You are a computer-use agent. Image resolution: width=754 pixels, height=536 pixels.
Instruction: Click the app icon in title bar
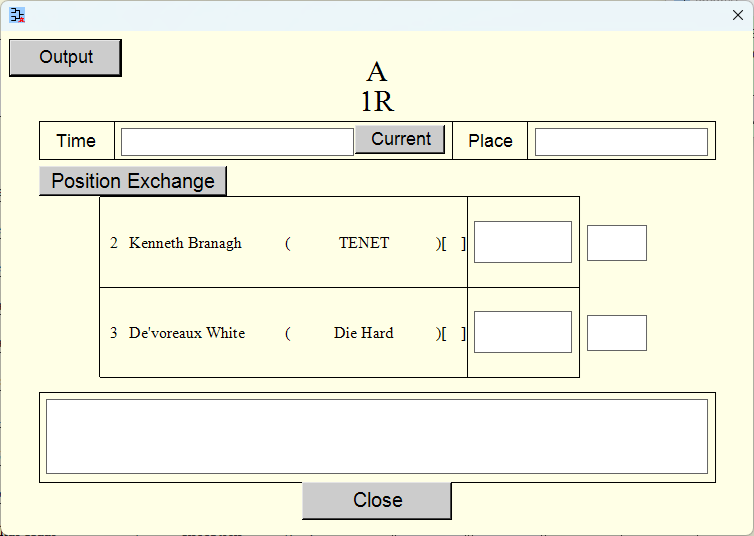click(17, 15)
